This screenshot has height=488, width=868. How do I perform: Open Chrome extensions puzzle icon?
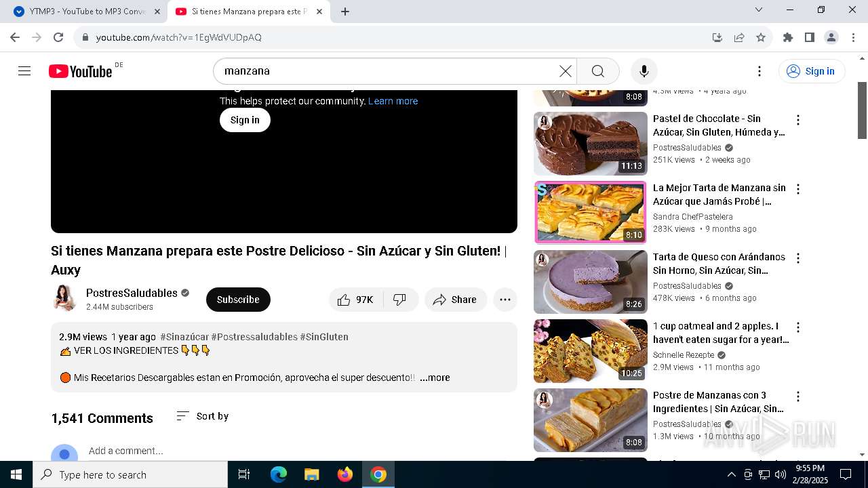[788, 37]
